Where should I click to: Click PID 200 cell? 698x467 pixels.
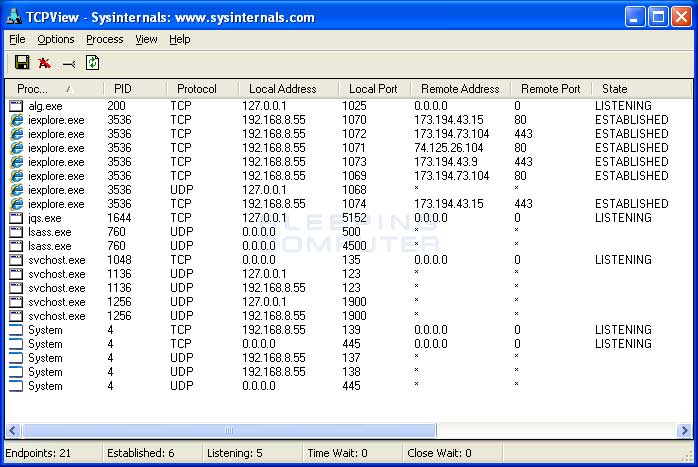[x=117, y=106]
